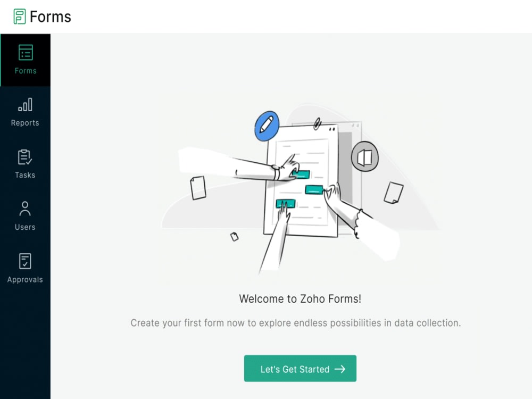Select the Users label in the sidebar
The width and height of the screenshot is (532, 399).
click(x=25, y=227)
